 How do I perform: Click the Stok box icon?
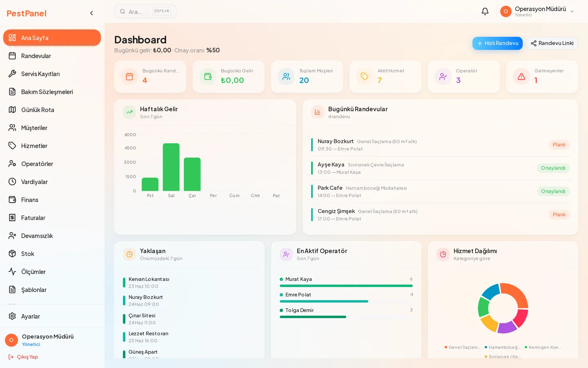point(12,254)
